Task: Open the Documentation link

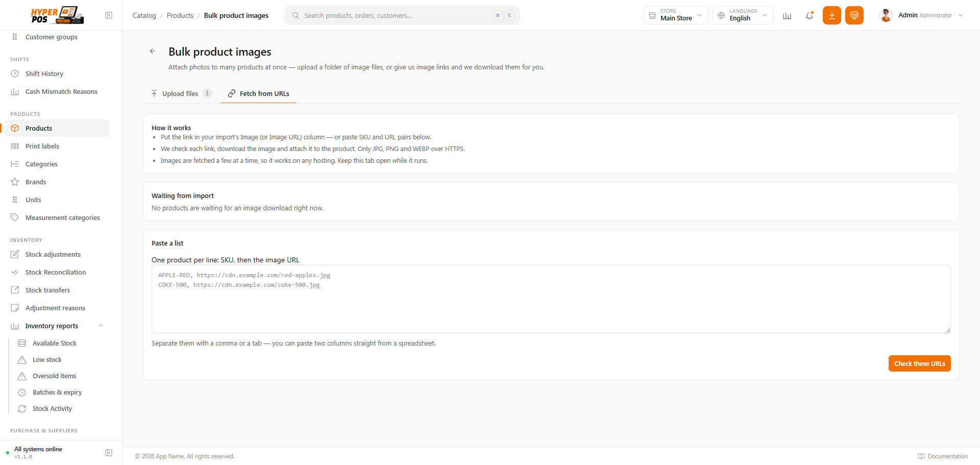Action: point(943,456)
